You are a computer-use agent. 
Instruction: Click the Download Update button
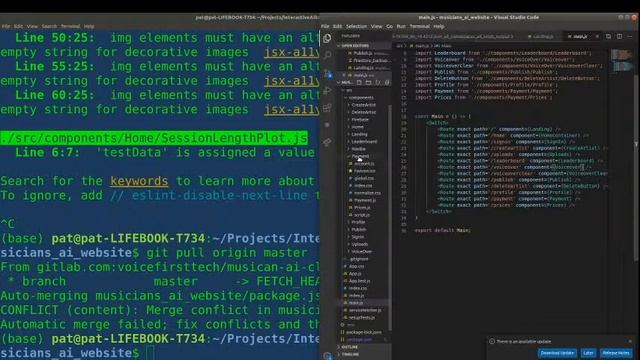point(557,353)
